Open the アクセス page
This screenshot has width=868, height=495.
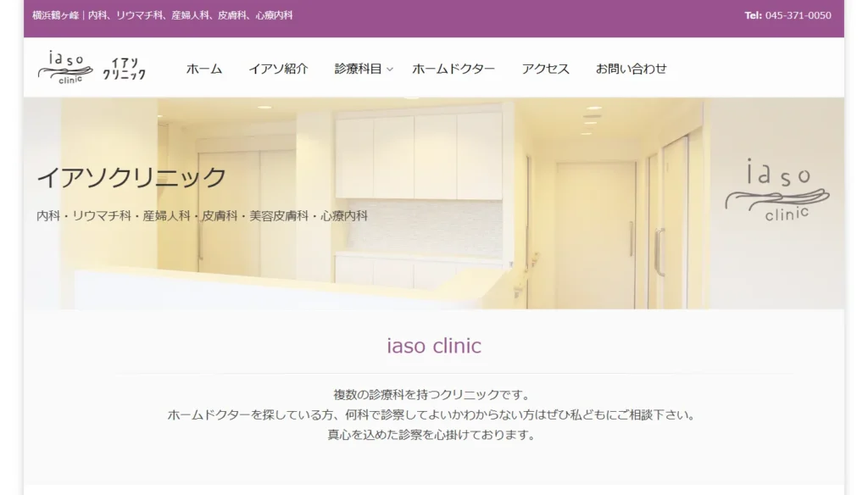(545, 69)
